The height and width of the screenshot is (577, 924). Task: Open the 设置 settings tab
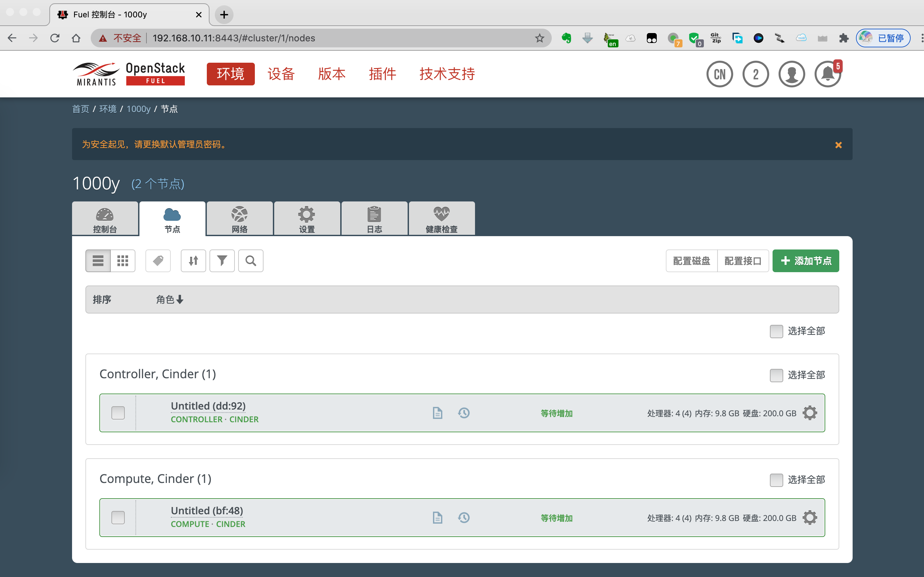(x=307, y=219)
